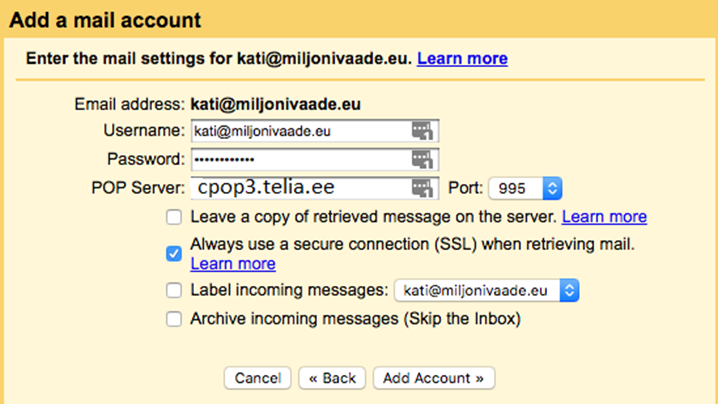Go back with the Back button
This screenshot has height=404, width=718.
(x=332, y=378)
